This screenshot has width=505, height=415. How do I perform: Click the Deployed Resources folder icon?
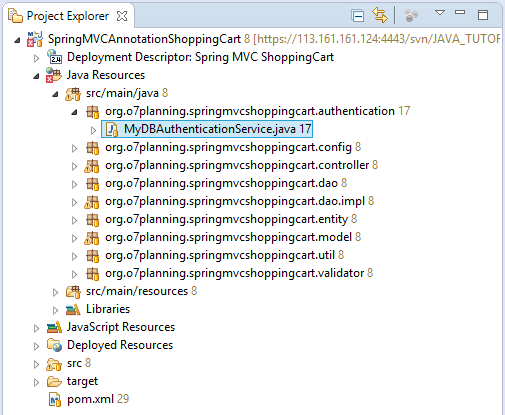[54, 345]
